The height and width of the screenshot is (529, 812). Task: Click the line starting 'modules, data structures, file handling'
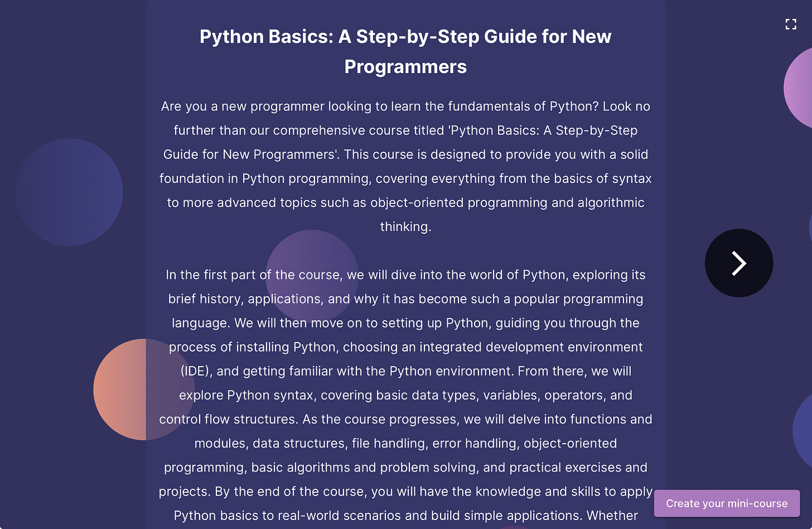[405, 443]
